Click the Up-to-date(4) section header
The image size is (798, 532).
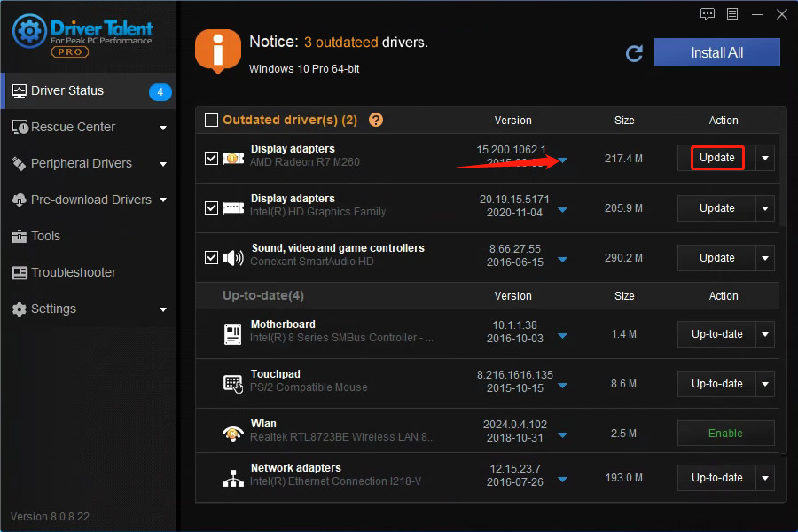coord(263,296)
